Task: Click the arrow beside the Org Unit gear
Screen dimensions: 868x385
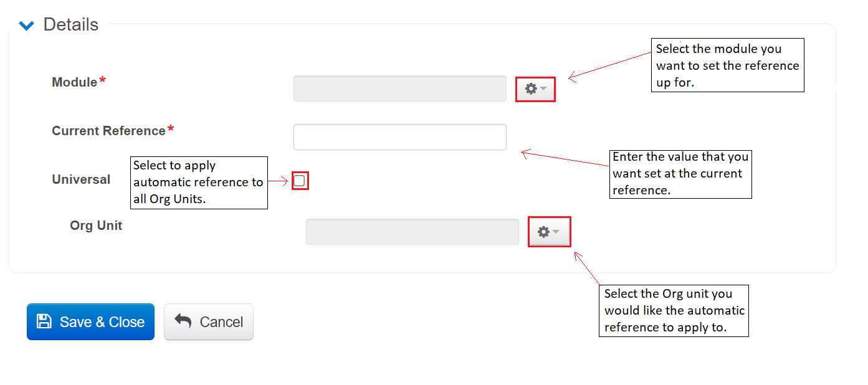Action: tap(556, 232)
